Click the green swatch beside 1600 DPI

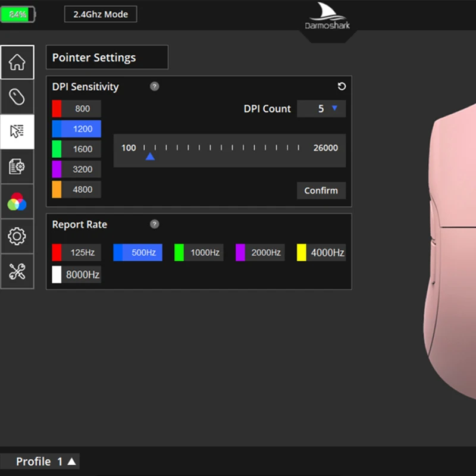click(x=57, y=149)
